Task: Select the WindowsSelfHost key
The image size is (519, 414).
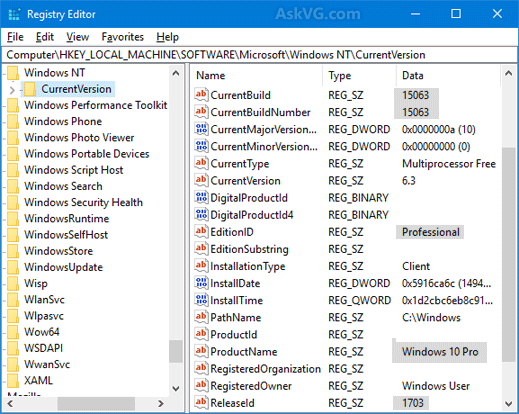Action: pos(66,235)
